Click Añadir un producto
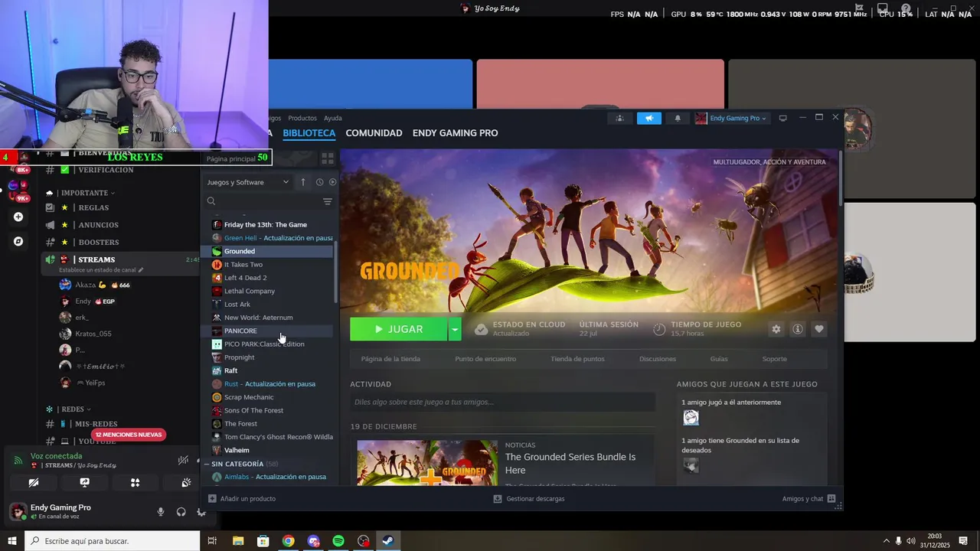This screenshot has height=551, width=980. (x=242, y=499)
